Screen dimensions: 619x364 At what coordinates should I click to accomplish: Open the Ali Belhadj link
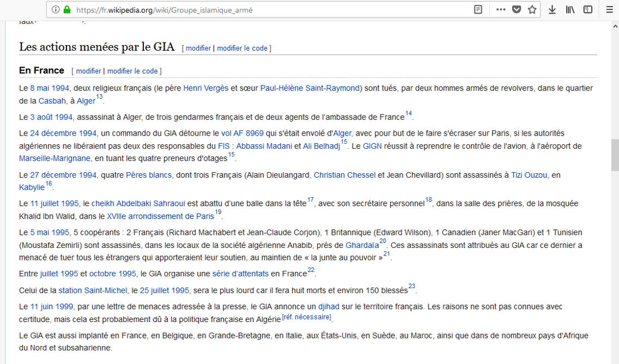point(321,146)
